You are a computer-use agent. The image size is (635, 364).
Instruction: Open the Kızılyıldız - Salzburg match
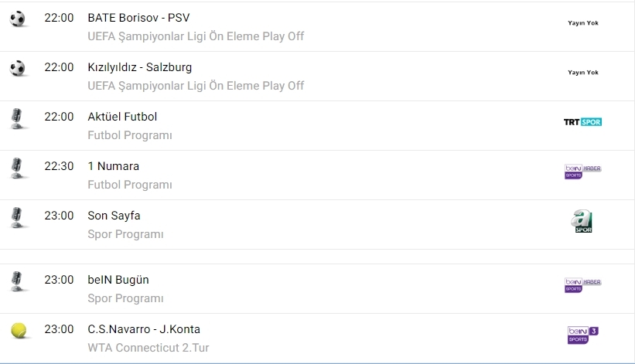point(140,67)
